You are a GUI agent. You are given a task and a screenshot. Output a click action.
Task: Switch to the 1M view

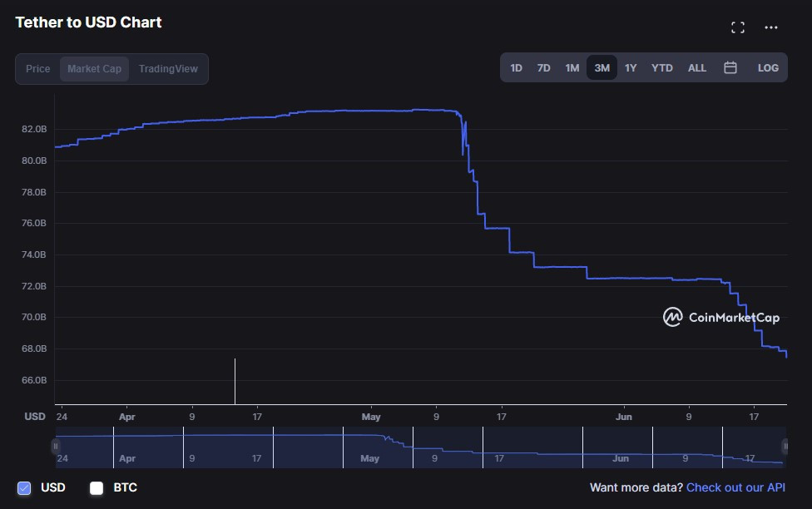pyautogui.click(x=572, y=67)
